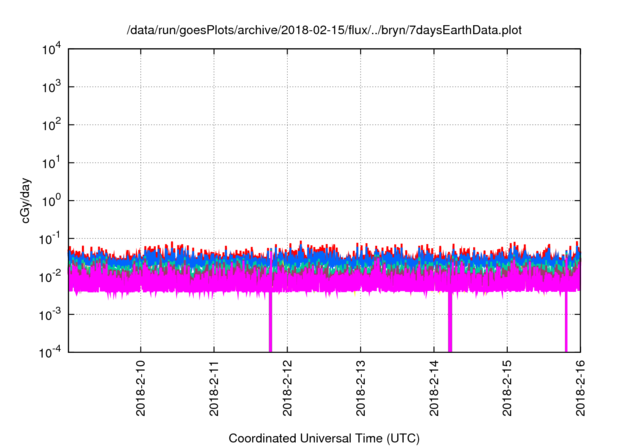Click the 2018-2-14 date label

434,388
